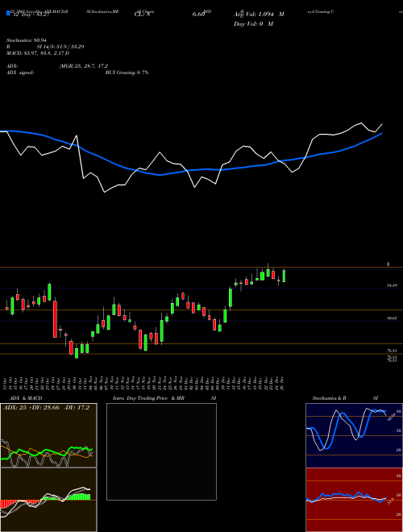
Task: Click the 'ADX & MACD' panel title
Action: (26, 398)
